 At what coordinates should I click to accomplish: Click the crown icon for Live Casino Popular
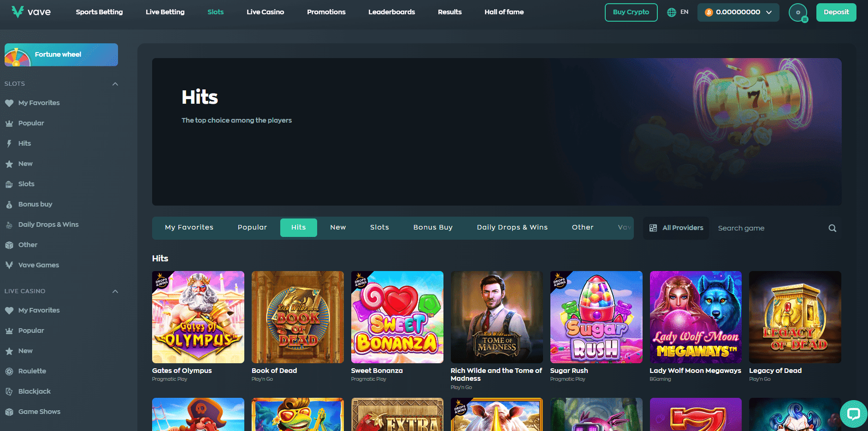(x=9, y=331)
